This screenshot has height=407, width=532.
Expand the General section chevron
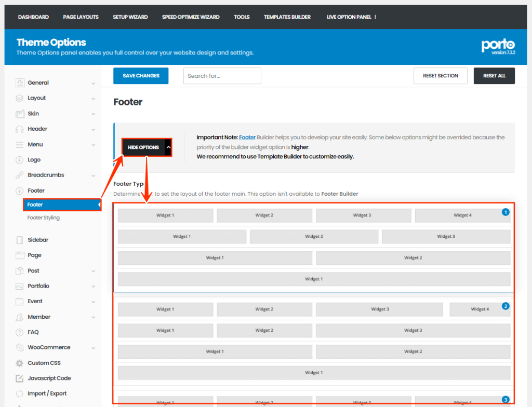point(94,83)
